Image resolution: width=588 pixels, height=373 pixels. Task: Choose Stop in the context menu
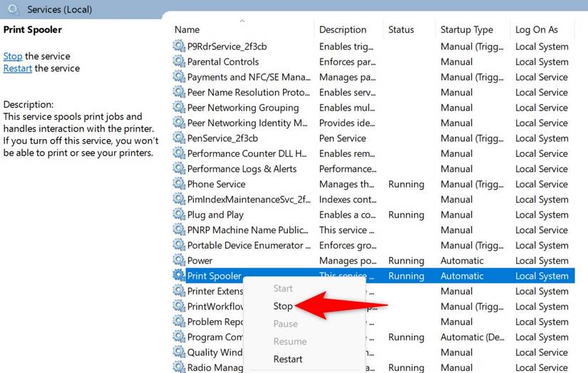coord(283,306)
